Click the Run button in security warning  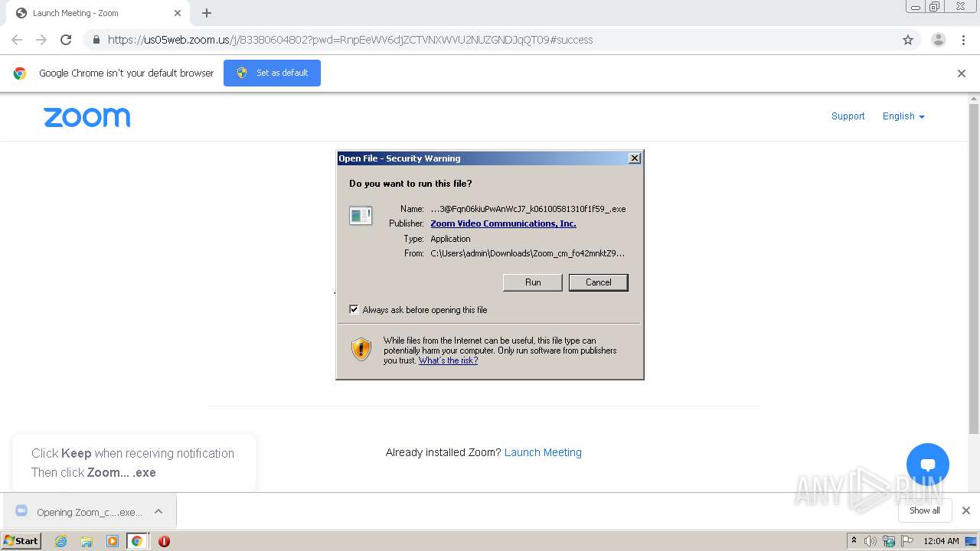click(533, 282)
